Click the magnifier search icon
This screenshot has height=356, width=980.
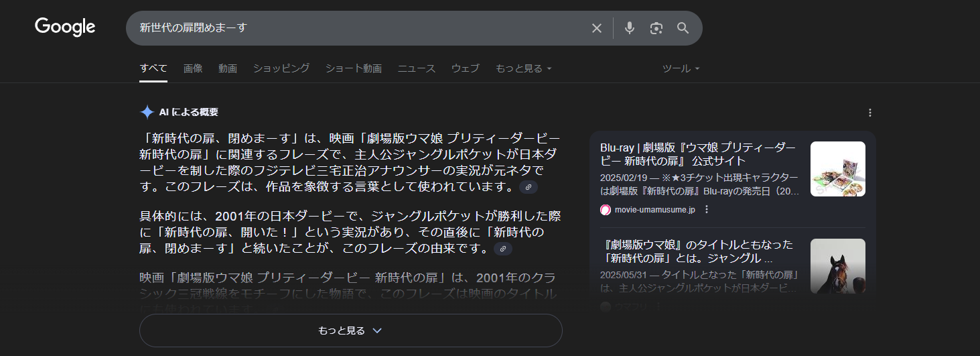pos(683,28)
